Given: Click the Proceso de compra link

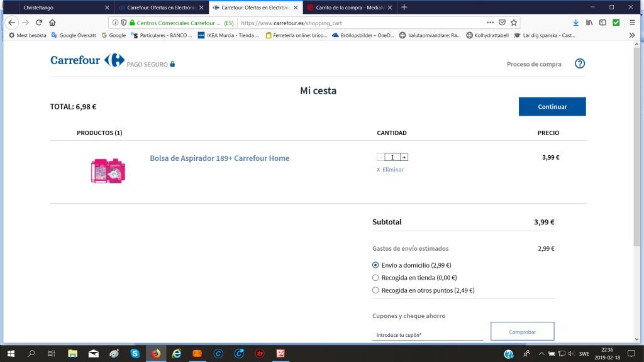Looking at the screenshot, I should coord(534,64).
